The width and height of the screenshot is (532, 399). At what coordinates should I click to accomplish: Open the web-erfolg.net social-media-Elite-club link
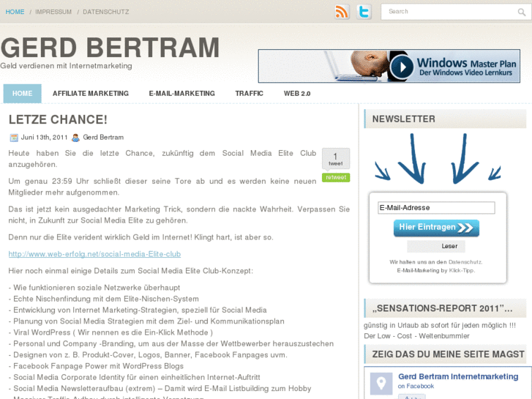(94, 254)
